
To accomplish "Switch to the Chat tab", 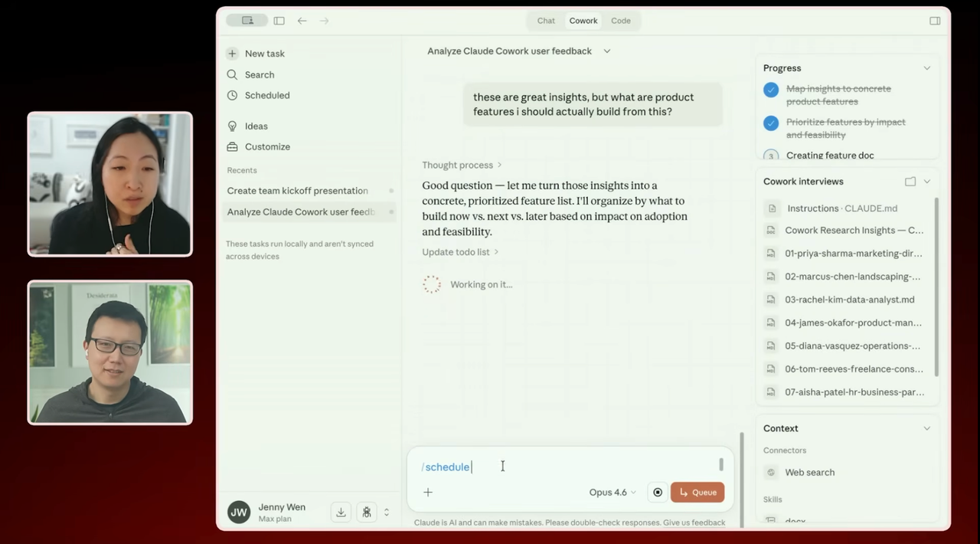I will click(546, 21).
